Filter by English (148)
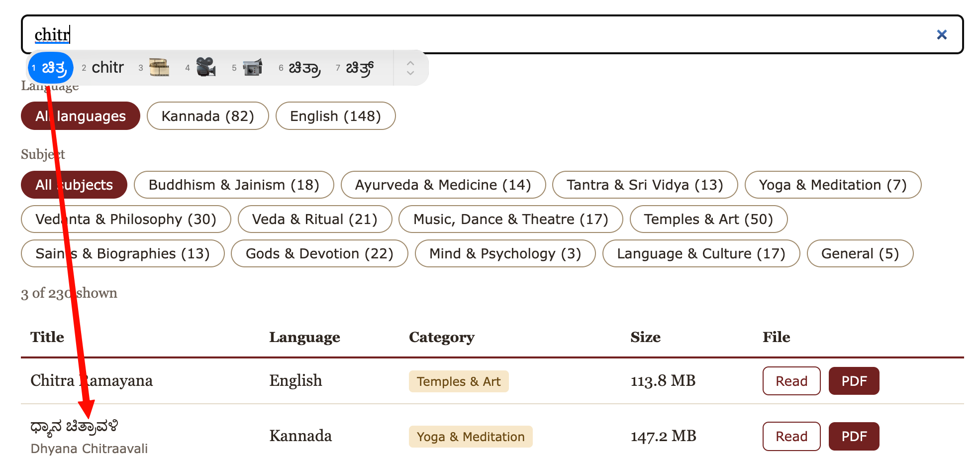Screen dimensions: 980x465 point(336,116)
